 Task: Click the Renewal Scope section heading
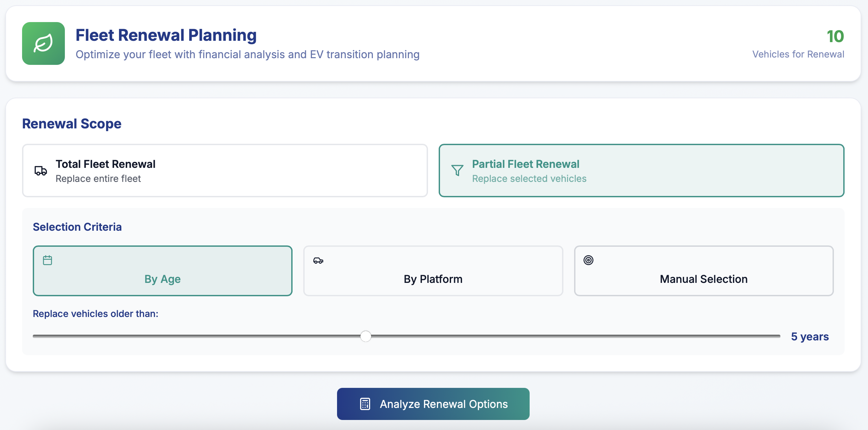(x=72, y=123)
